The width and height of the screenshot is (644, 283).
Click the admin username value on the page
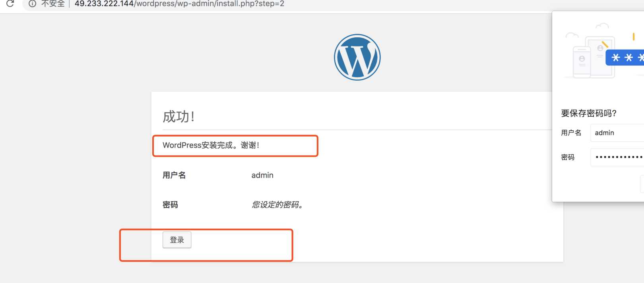(x=262, y=175)
